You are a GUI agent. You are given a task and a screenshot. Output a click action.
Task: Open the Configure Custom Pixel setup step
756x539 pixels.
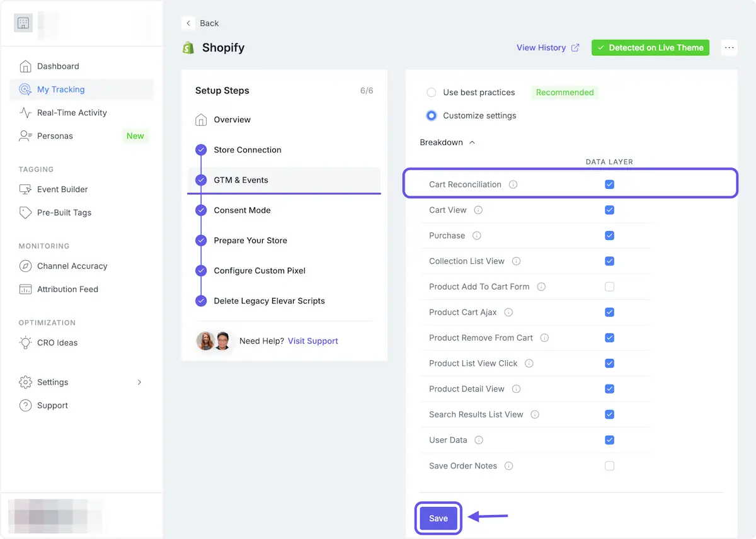[284, 271]
